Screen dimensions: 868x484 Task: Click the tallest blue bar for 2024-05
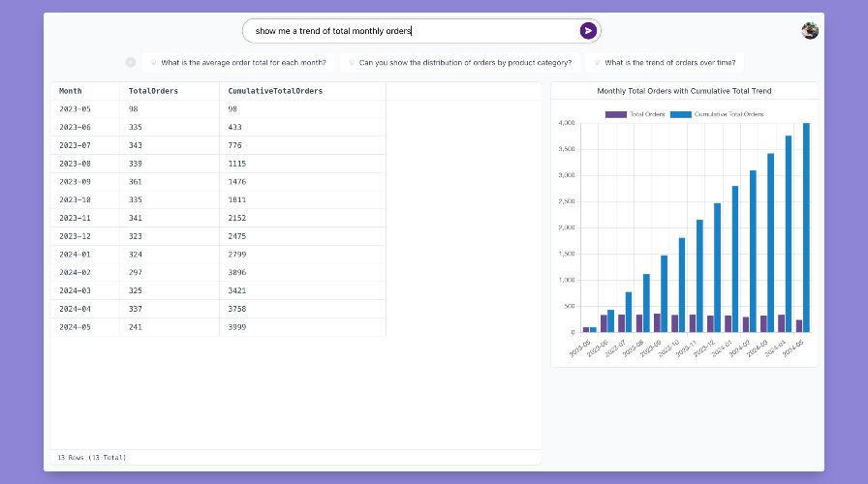pyautogui.click(x=806, y=227)
